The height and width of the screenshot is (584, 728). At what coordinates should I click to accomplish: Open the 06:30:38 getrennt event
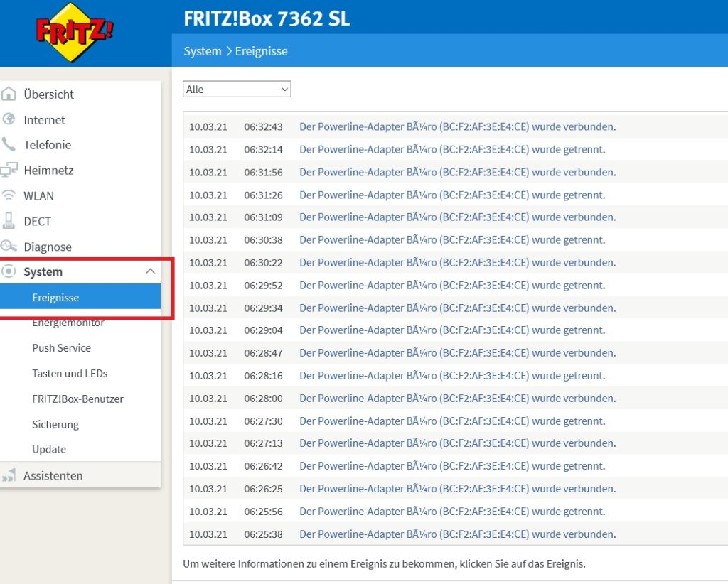[x=452, y=240]
